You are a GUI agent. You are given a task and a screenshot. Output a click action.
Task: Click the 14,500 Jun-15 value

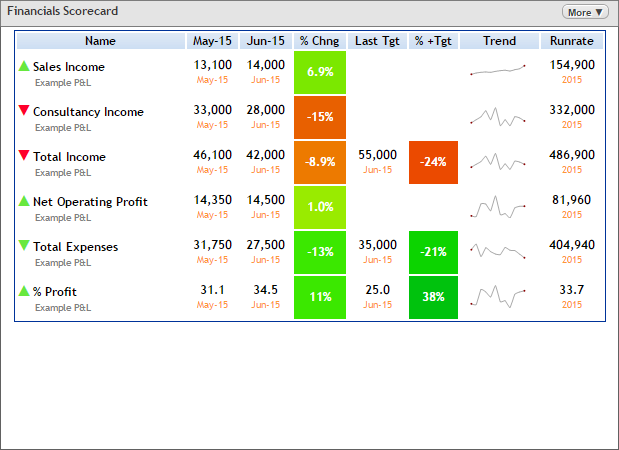(266, 200)
